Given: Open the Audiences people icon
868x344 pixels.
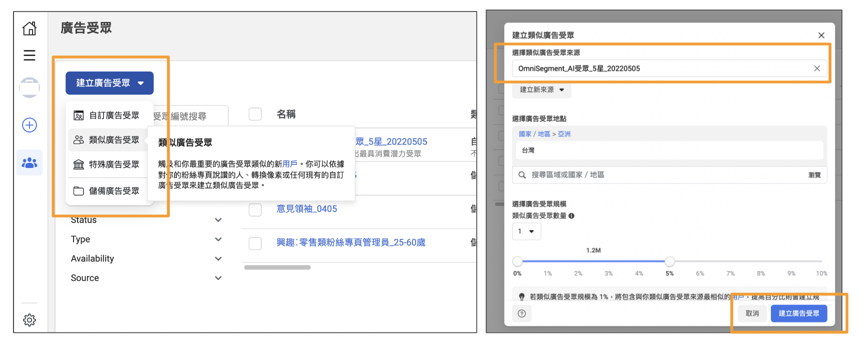Looking at the screenshot, I should (x=30, y=162).
